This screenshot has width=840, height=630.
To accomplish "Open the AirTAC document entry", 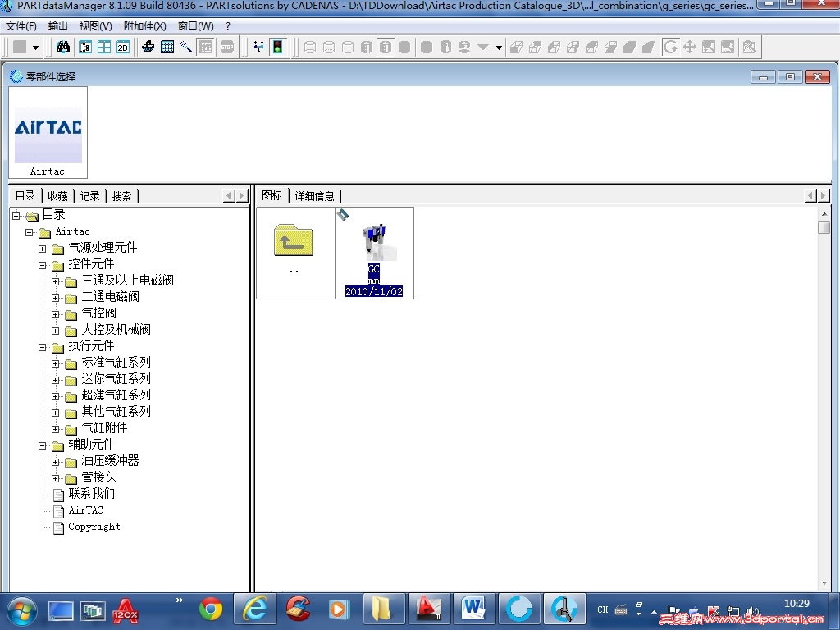I will point(85,510).
